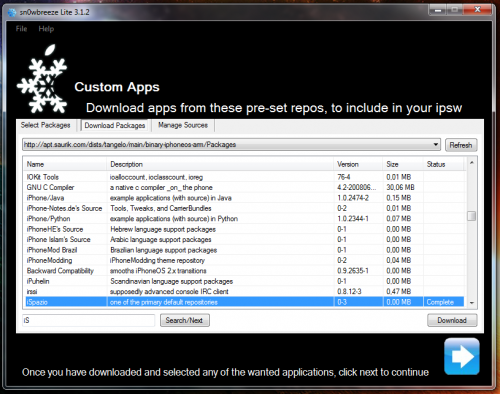Sort by the Size column header
Viewport: 500px width, 394px height.
[x=403, y=164]
